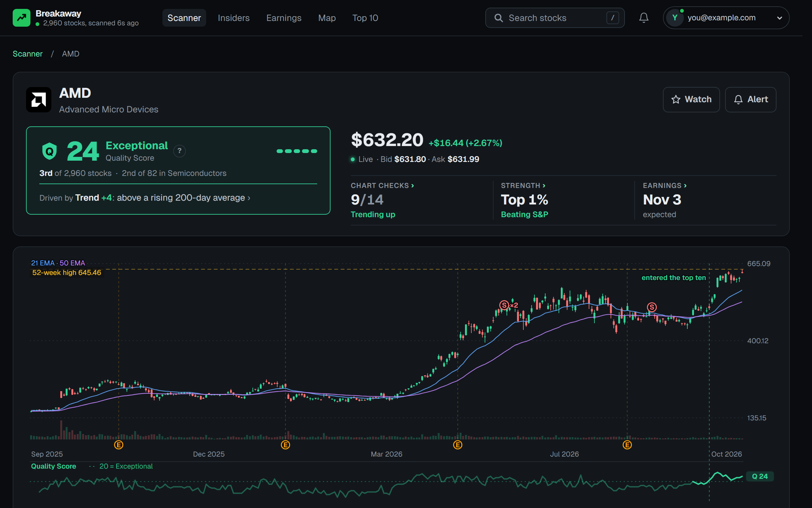The height and width of the screenshot is (508, 812).
Task: Expand the STRENGTH section
Action: pos(523,186)
